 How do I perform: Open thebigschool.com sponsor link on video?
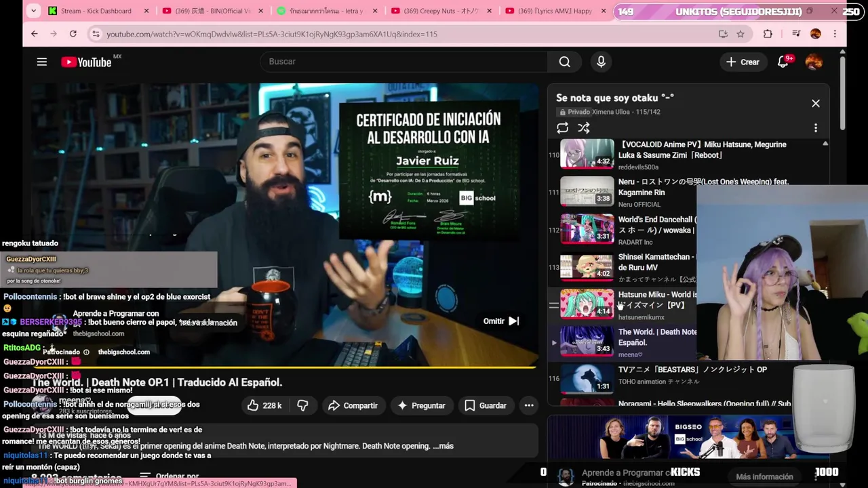(123, 352)
